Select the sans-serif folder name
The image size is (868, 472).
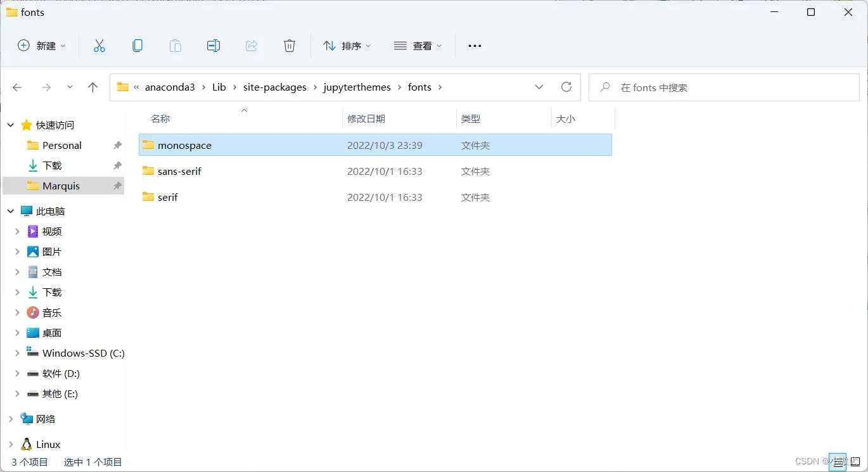(179, 171)
